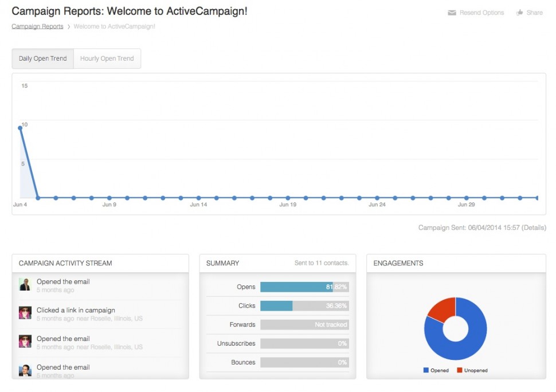Click the Resend Options envelope icon
556x392 pixels.
(452, 13)
